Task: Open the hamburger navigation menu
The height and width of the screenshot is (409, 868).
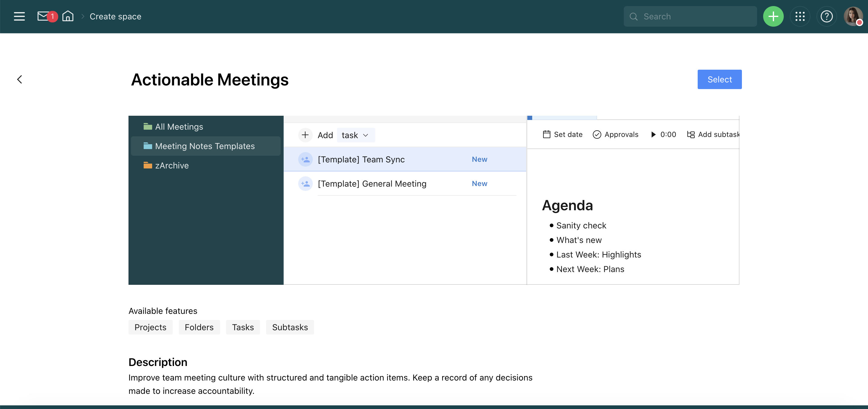Action: click(x=19, y=16)
